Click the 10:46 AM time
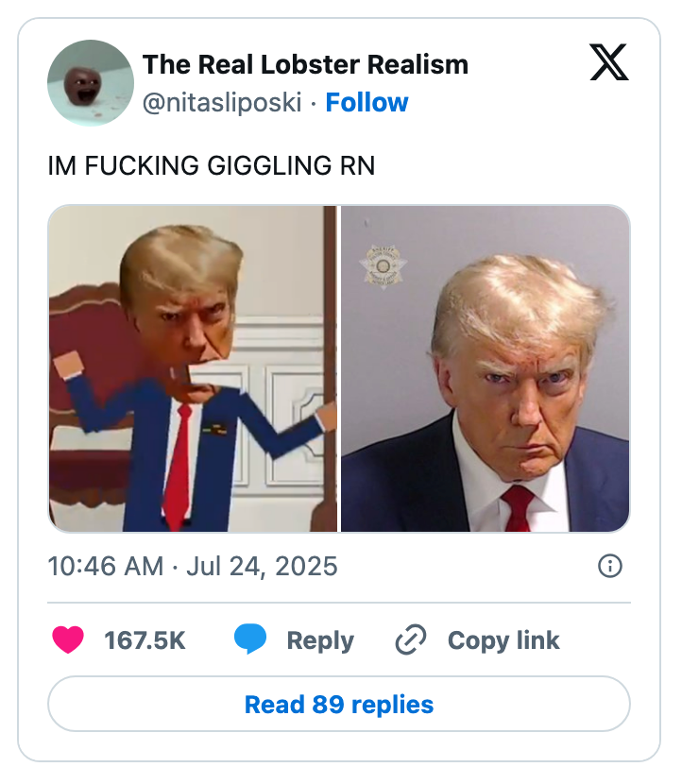682x784 pixels. 105,566
